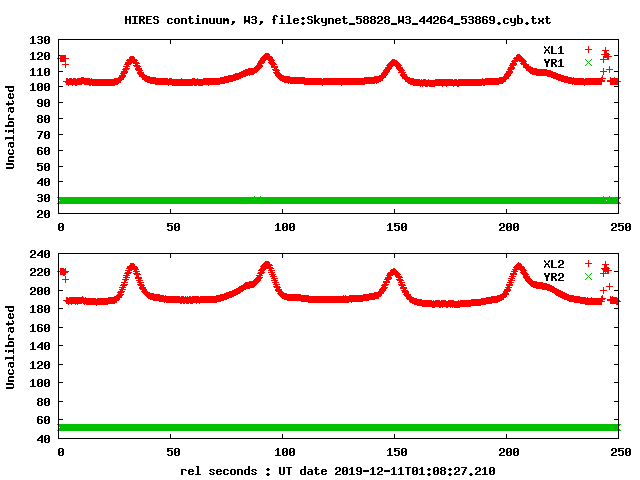Click x-axis tick label 100 under the XL2 plot
Screen dimensions: 640x480
click(x=285, y=452)
